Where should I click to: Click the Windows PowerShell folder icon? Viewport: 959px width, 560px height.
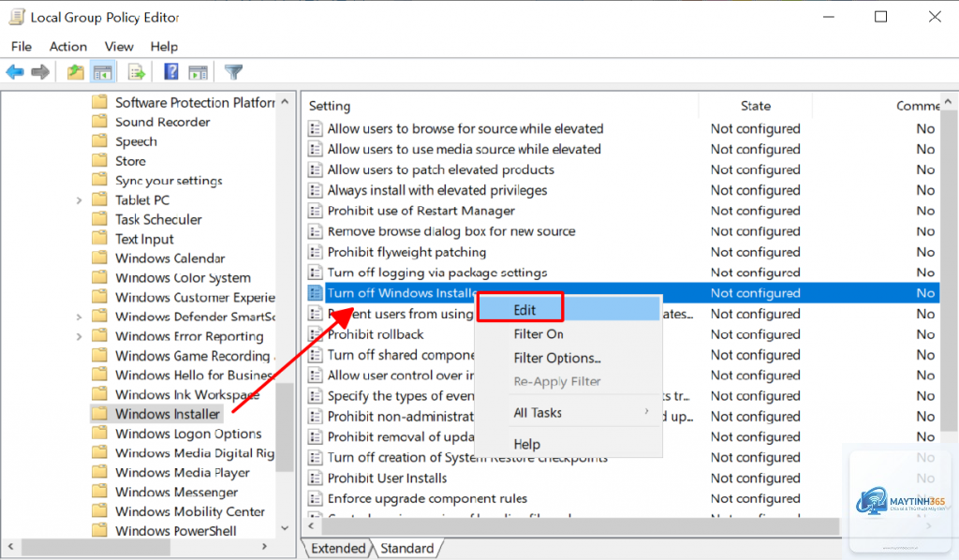pyautogui.click(x=99, y=531)
